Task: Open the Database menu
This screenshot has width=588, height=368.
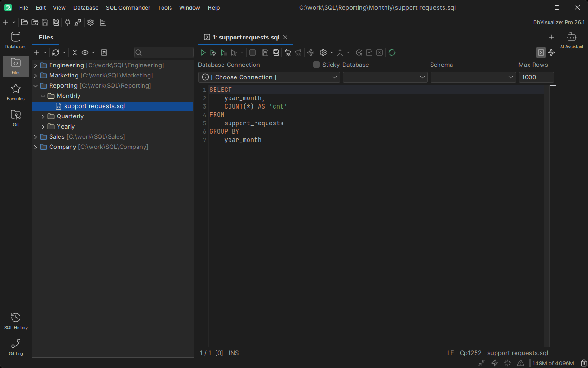Action: (86, 8)
